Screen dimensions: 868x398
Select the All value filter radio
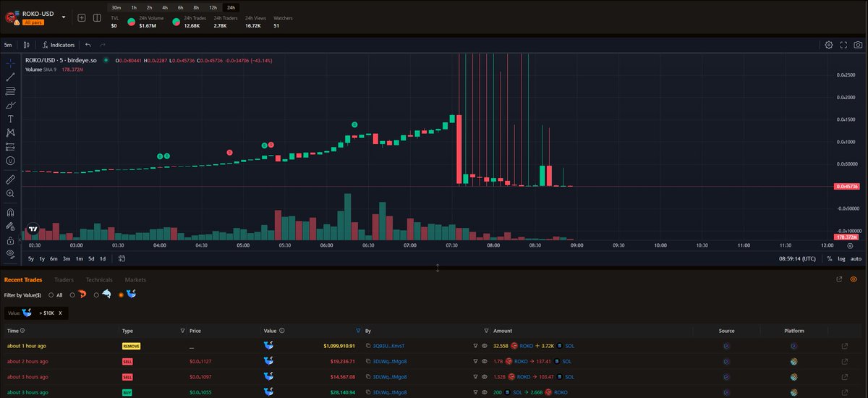point(51,295)
